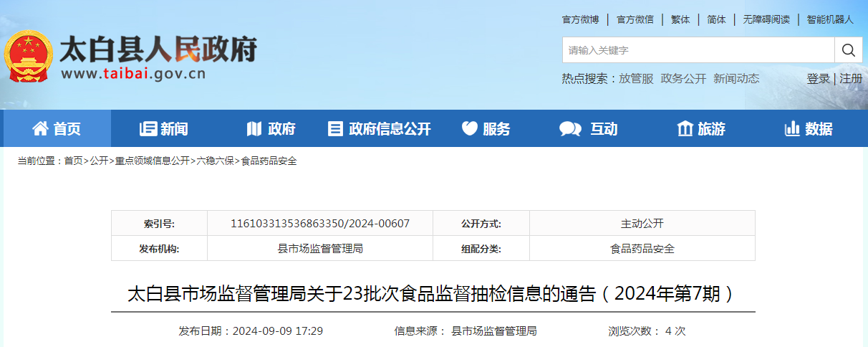The width and height of the screenshot is (868, 347).
Task: Click the 浏览次数 4 次 text
Action: click(x=647, y=331)
